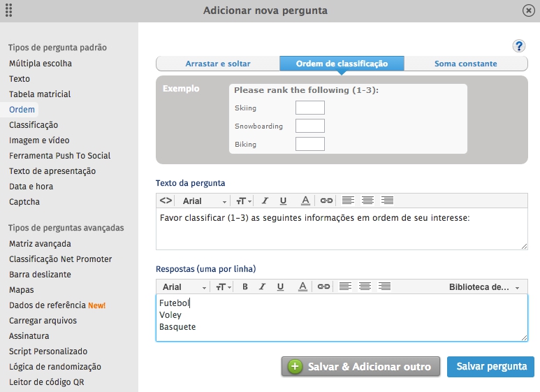Open Arial font dropdown in question editor
The width and height of the screenshot is (540, 392).
tap(204, 201)
